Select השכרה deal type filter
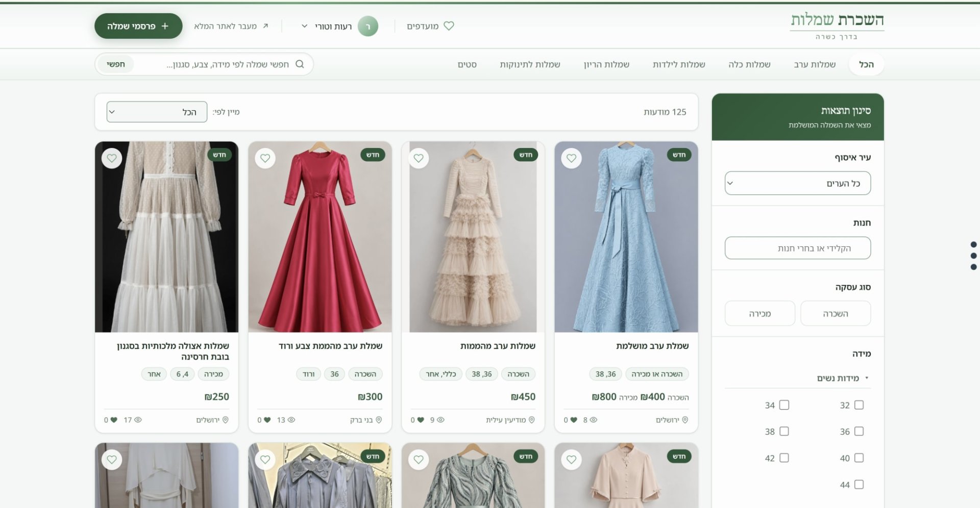This screenshot has height=508, width=980. pyautogui.click(x=836, y=313)
